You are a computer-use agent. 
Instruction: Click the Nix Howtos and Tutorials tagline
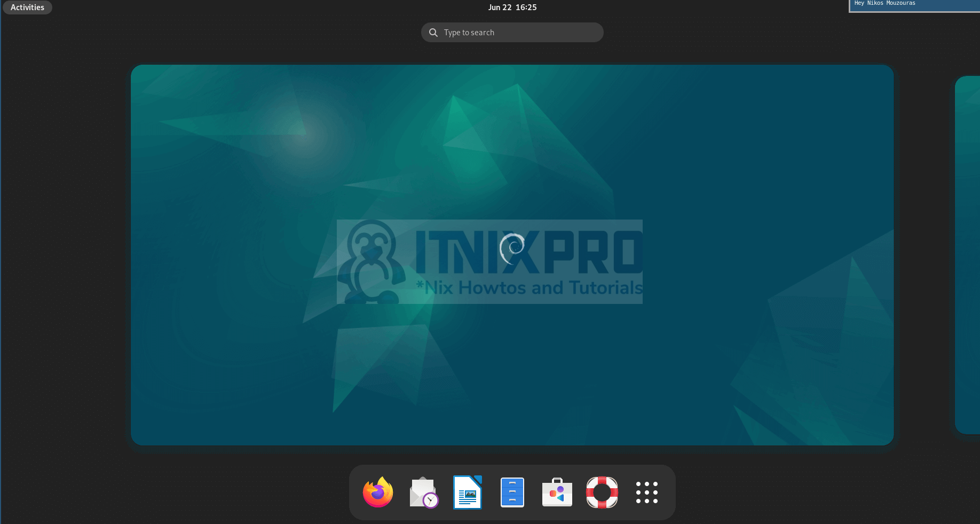pyautogui.click(x=528, y=288)
